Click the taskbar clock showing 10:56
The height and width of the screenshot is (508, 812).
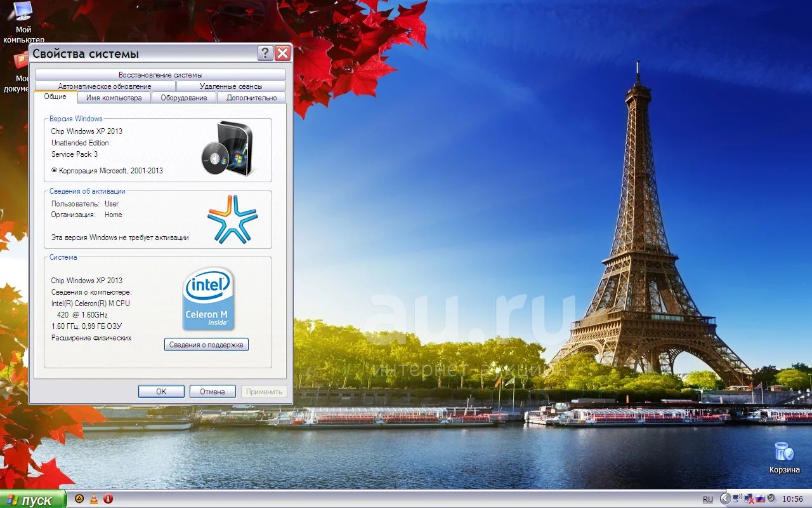tap(793, 499)
